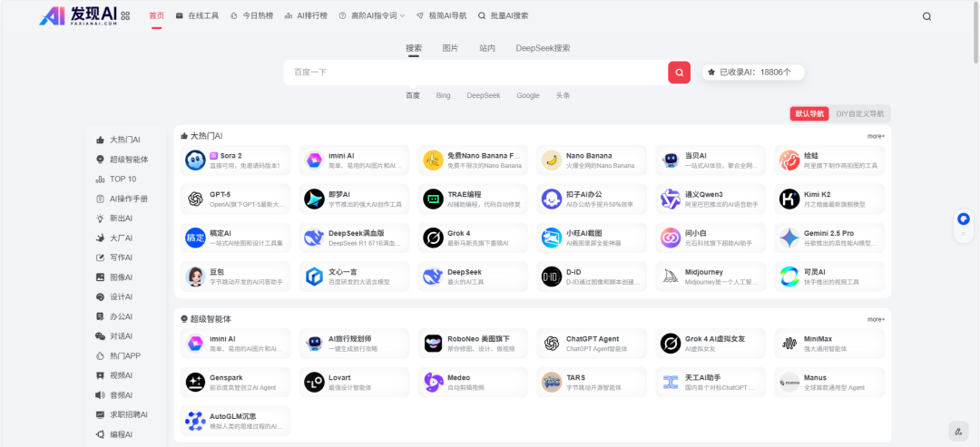Image resolution: width=980 pixels, height=447 pixels.
Task: Open the 在线工具 nav item
Action: point(197,16)
